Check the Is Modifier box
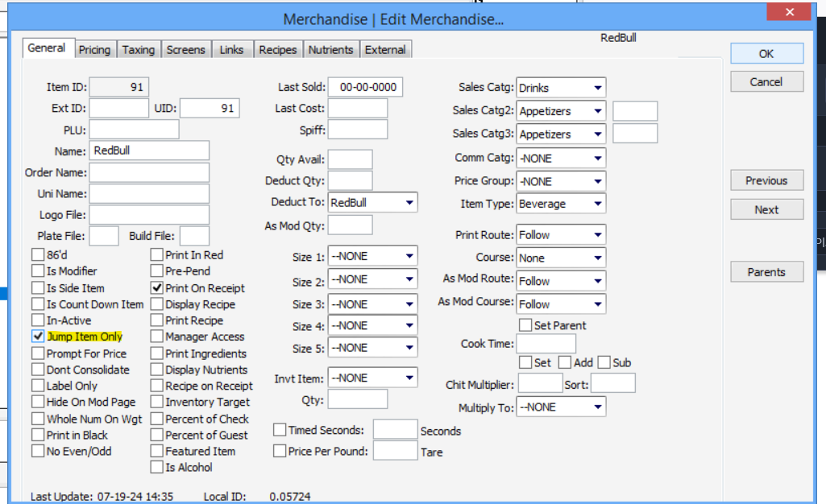Image resolution: width=826 pixels, height=504 pixels. [x=38, y=271]
